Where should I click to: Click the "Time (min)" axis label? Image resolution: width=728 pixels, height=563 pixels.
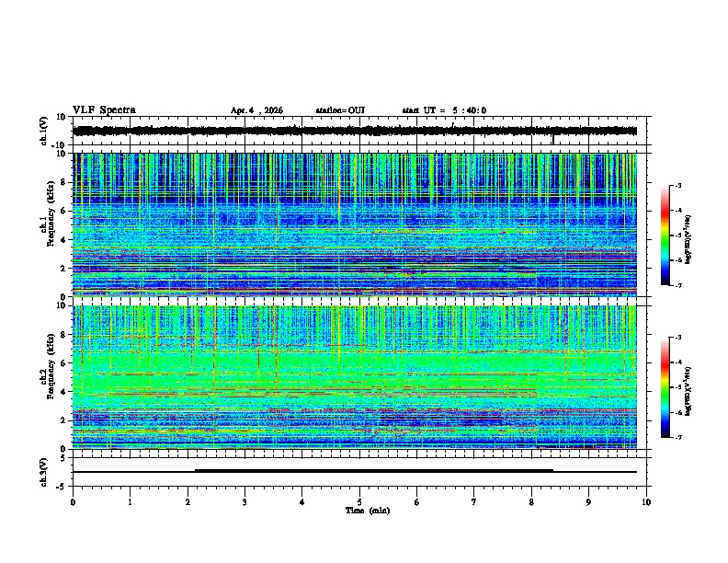pos(368,511)
